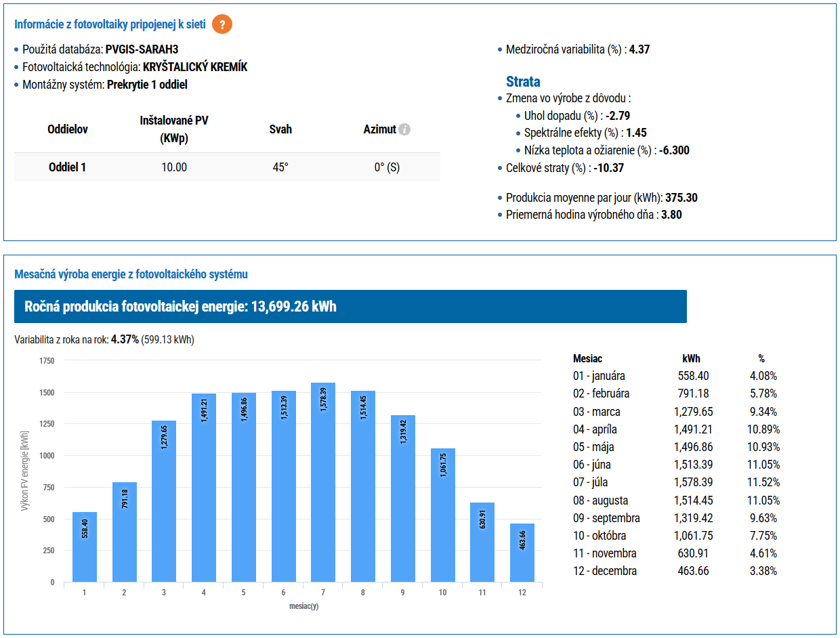Click the November bar showing 630.91

tap(482, 542)
